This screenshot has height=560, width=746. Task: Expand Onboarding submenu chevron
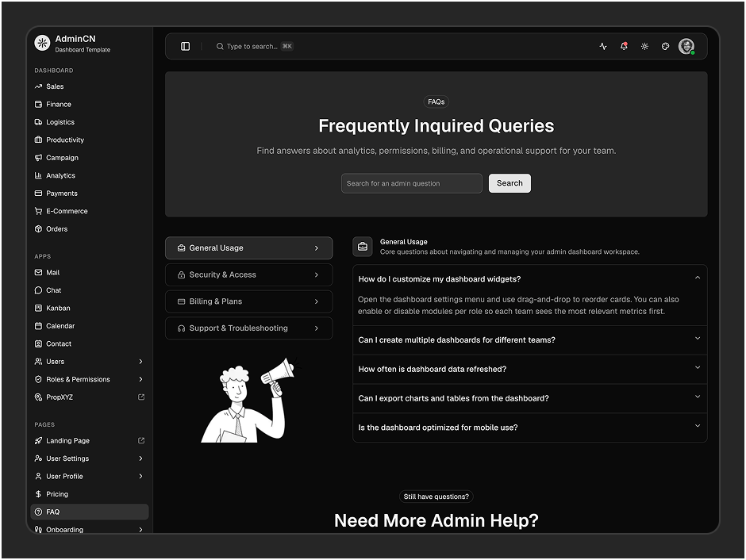click(x=140, y=530)
